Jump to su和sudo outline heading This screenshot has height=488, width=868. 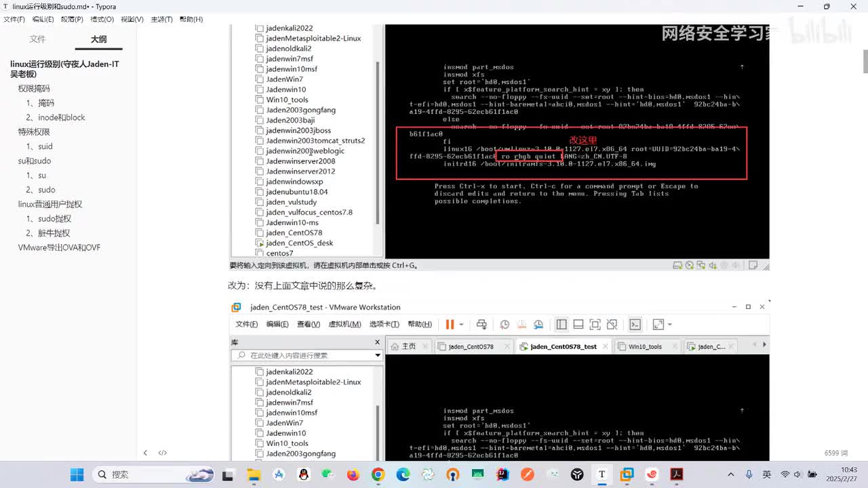(35, 161)
